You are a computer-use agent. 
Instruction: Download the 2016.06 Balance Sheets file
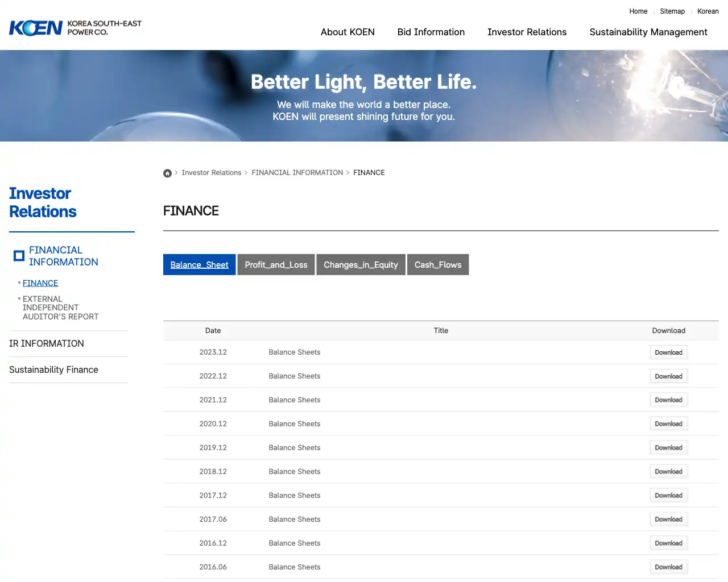(x=668, y=567)
